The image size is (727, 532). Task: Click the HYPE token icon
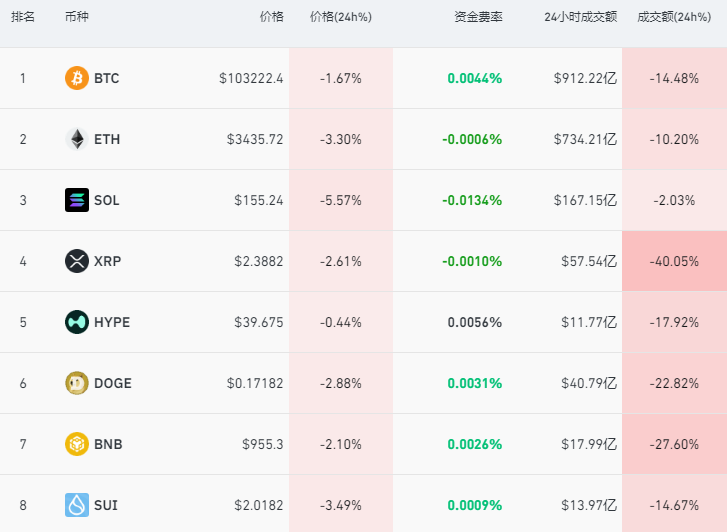coord(77,322)
